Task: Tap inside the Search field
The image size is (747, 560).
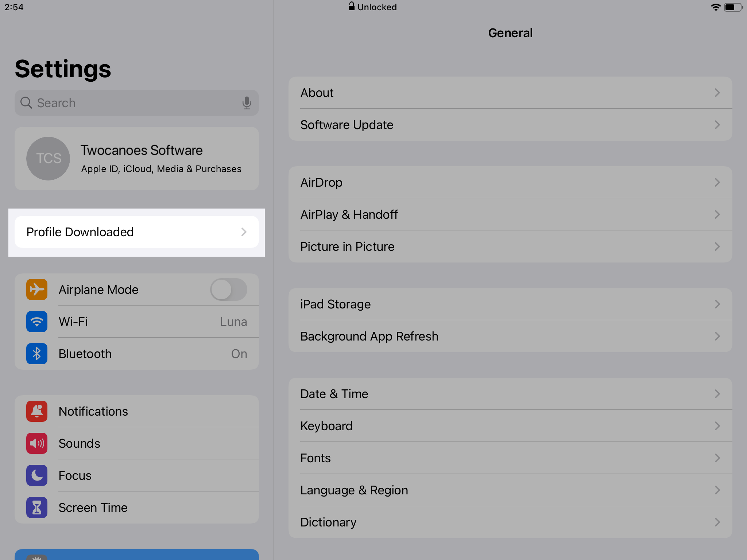Action: (128, 103)
